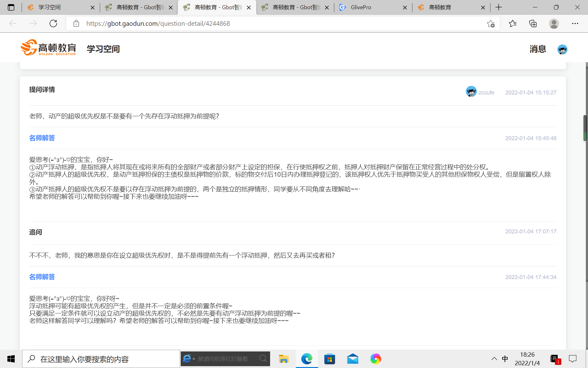588x368 pixels.
Task: Open 消息 messages
Action: (537, 49)
